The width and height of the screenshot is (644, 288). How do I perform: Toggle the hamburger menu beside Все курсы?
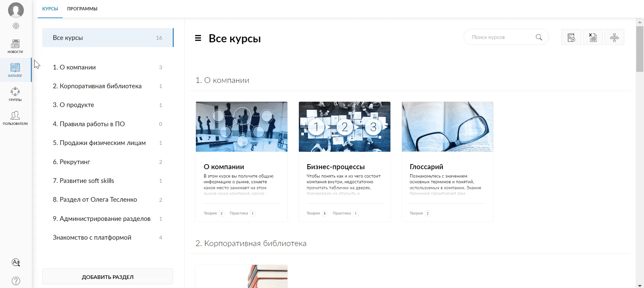[x=198, y=38]
